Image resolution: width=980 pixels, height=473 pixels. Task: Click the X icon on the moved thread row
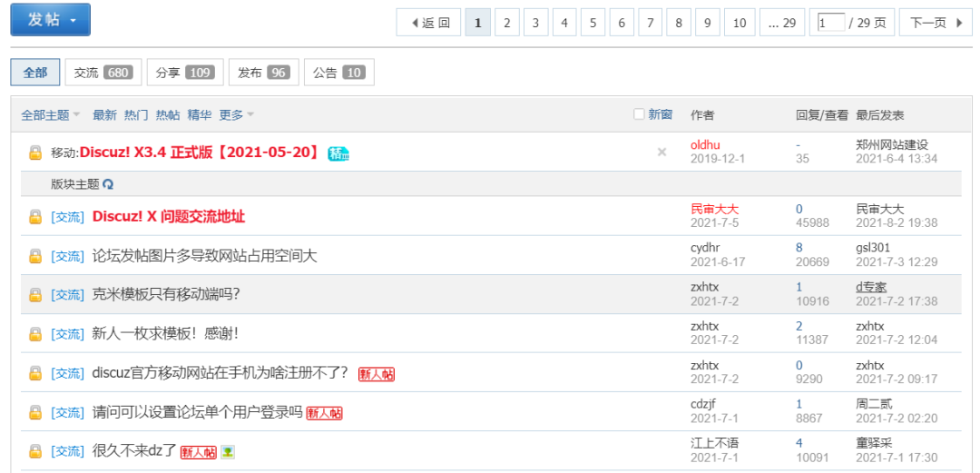(661, 153)
